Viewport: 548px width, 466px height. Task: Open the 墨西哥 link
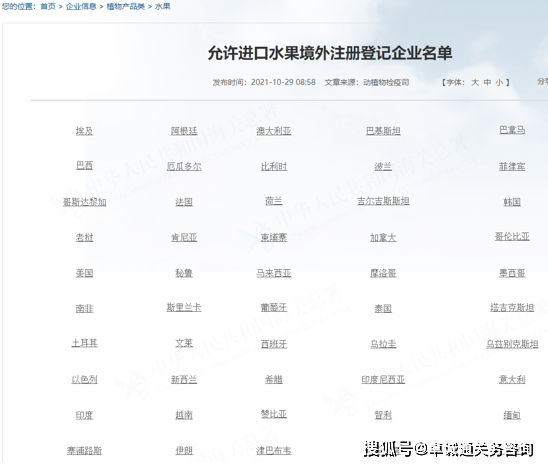(512, 273)
